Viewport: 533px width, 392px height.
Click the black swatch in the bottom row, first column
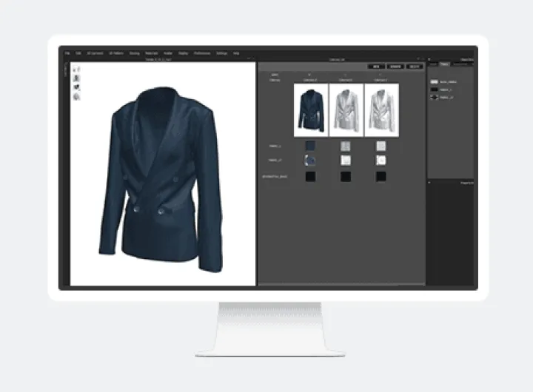tap(310, 176)
